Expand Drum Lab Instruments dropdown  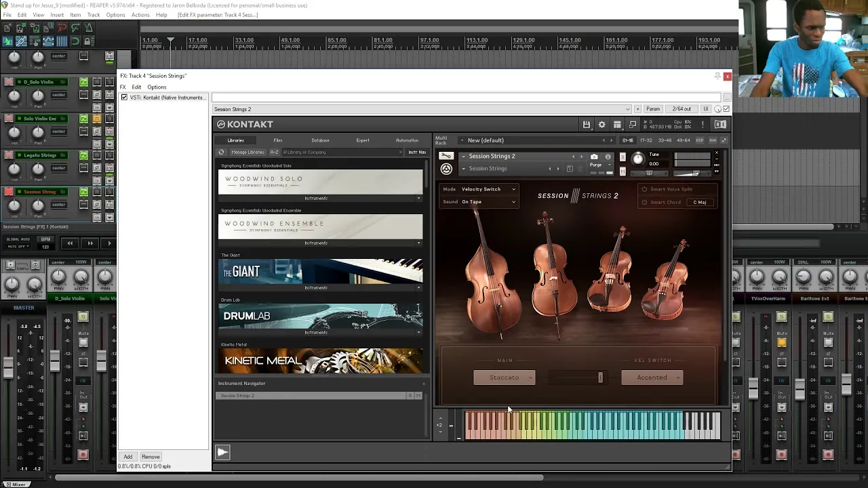(418, 333)
